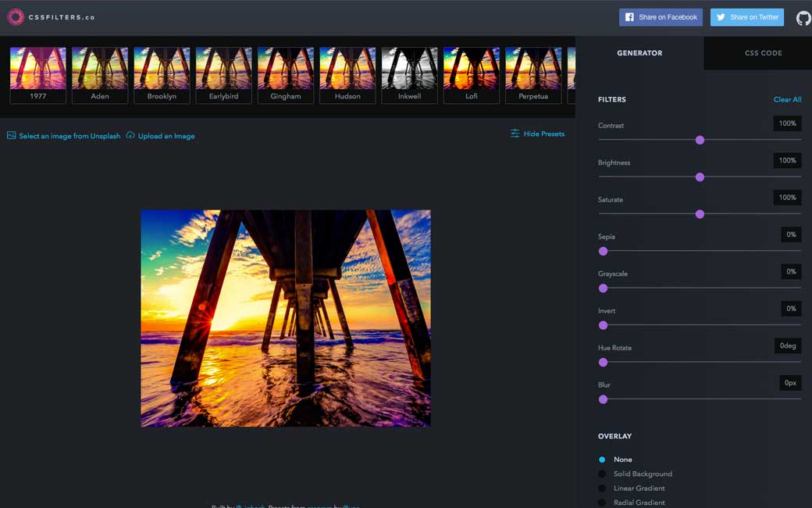This screenshot has height=508, width=812.
Task: Open the Generator tab
Action: 639,53
